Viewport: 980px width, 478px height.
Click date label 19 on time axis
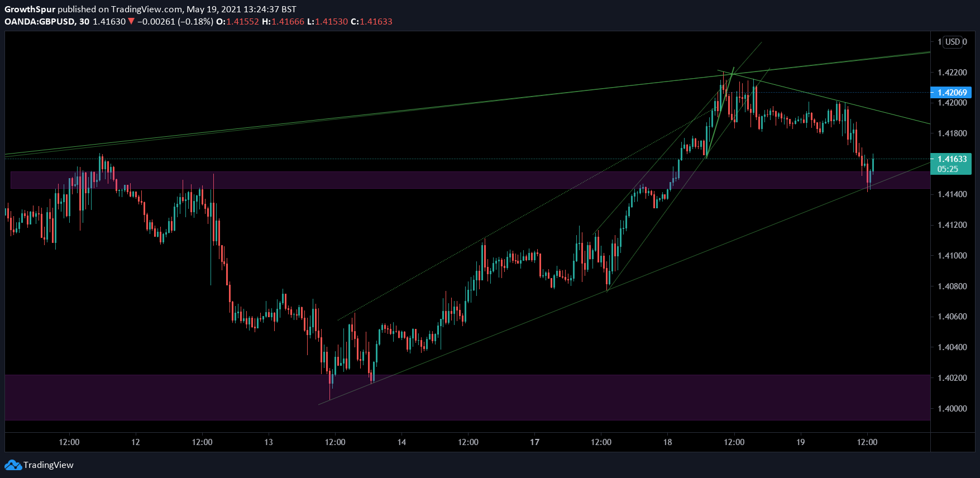coord(801,442)
